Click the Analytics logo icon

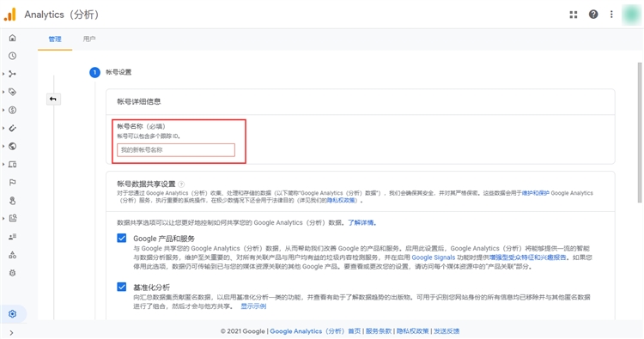tap(9, 15)
